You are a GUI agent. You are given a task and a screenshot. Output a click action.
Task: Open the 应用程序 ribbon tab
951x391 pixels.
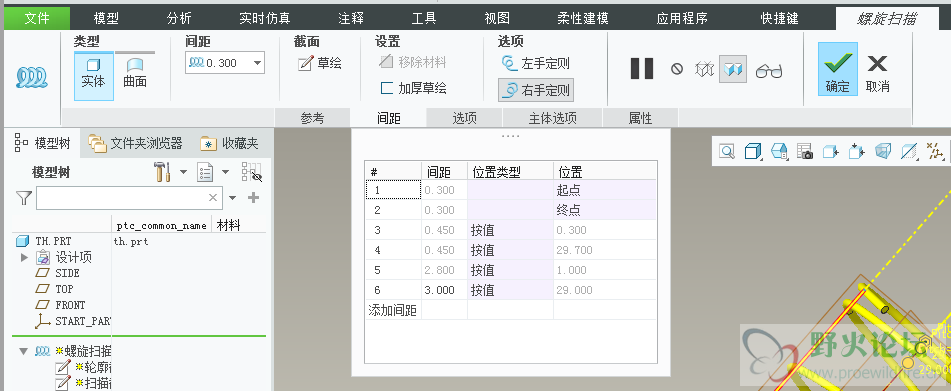(x=682, y=18)
